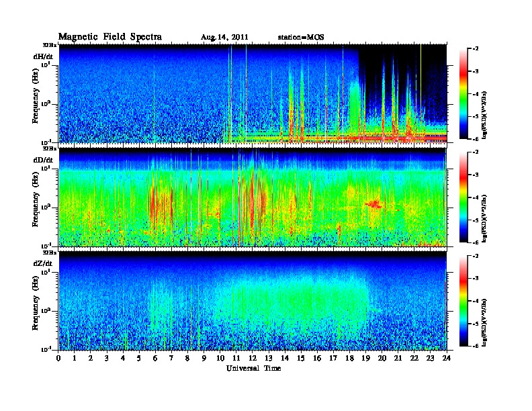Click the "17" hour tick label
Screen dimensions: 532x411
(x=333, y=359)
